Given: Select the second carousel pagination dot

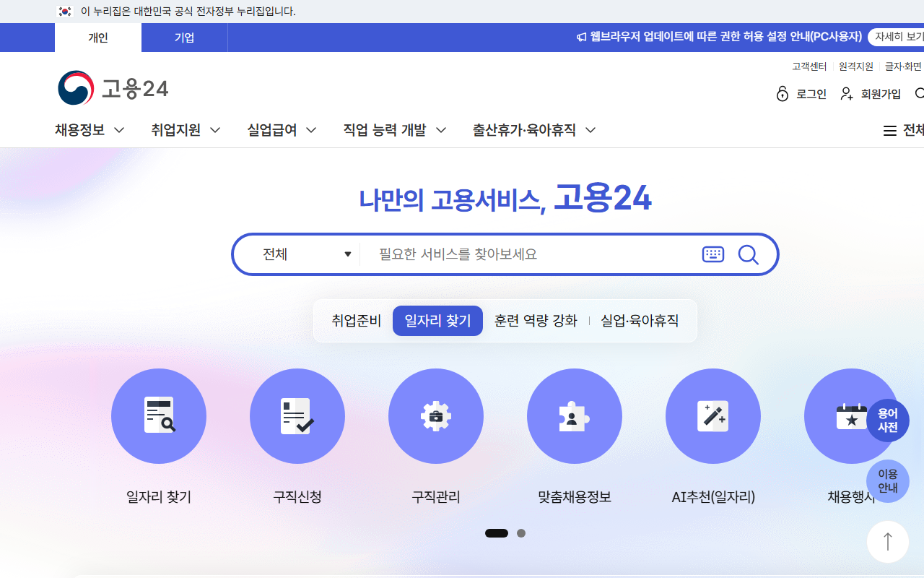Looking at the screenshot, I should [x=521, y=533].
